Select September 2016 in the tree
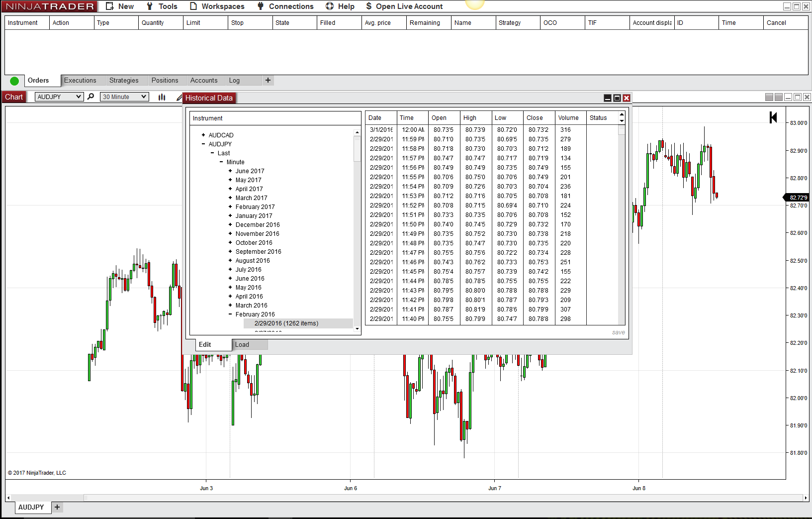Viewport: 812px width, 519px height. (258, 252)
